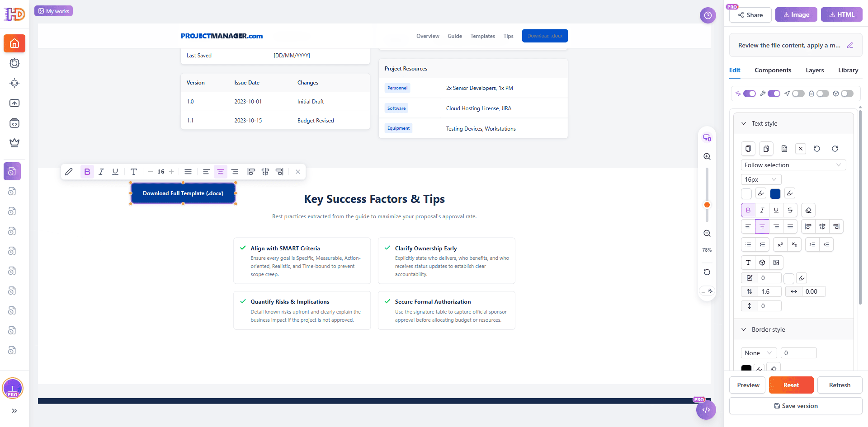Image resolution: width=868 pixels, height=427 pixels.
Task: Click strikethrough in Text style panel
Action: point(790,210)
